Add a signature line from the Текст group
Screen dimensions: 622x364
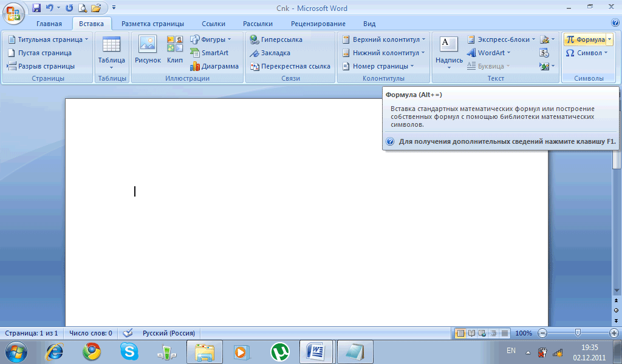[547, 39]
